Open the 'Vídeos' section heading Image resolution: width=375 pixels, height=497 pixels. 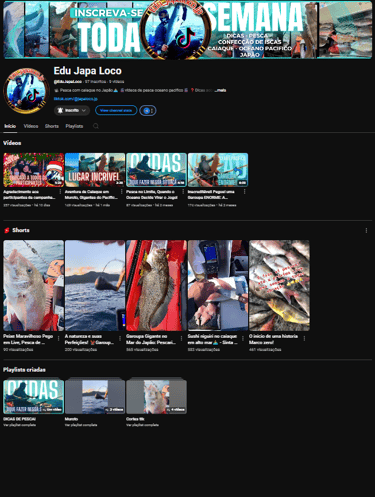(12, 143)
